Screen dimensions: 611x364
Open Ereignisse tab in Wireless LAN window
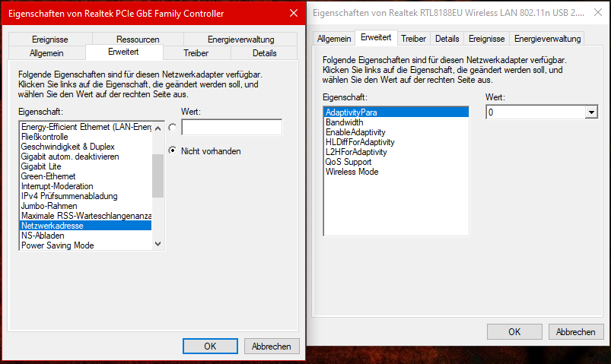[486, 39]
